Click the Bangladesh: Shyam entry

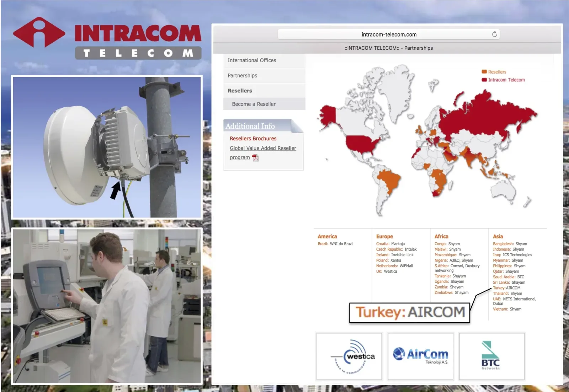click(x=510, y=244)
